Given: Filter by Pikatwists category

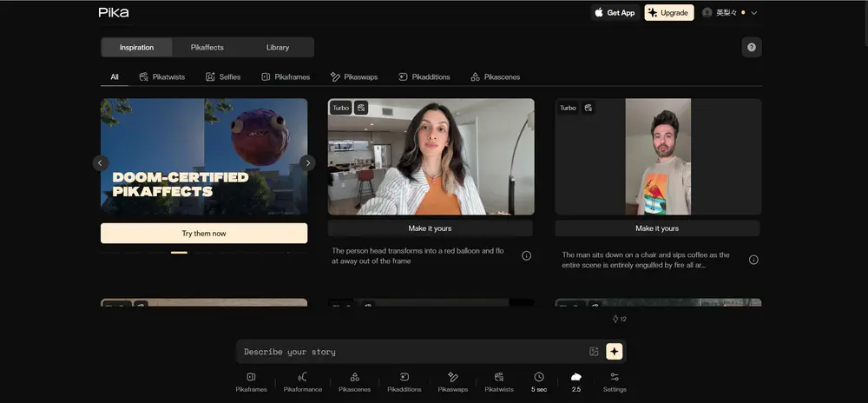Looking at the screenshot, I should [161, 77].
